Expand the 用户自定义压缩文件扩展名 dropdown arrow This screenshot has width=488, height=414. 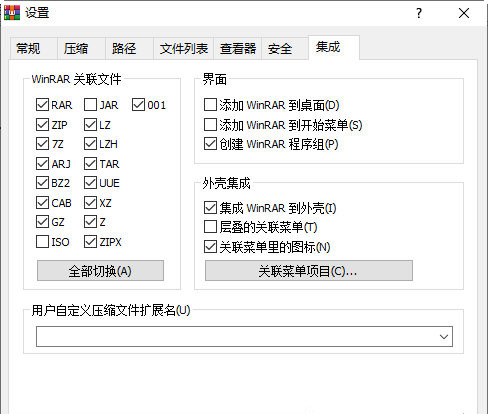(x=444, y=337)
